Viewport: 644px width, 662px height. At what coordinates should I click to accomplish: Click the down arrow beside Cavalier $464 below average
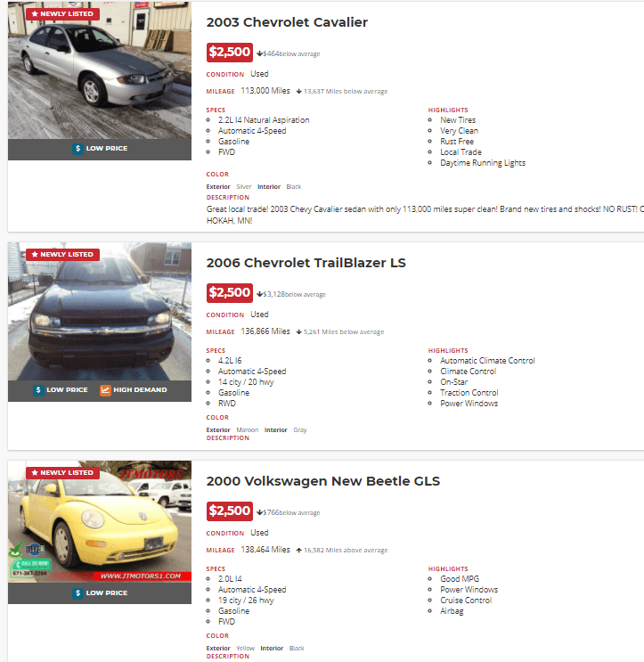coord(259,53)
